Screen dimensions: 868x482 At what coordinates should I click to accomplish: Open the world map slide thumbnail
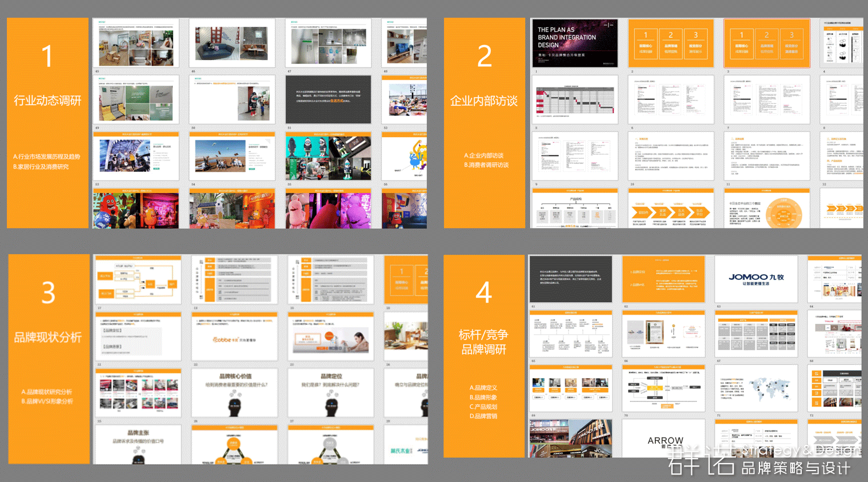(756, 388)
